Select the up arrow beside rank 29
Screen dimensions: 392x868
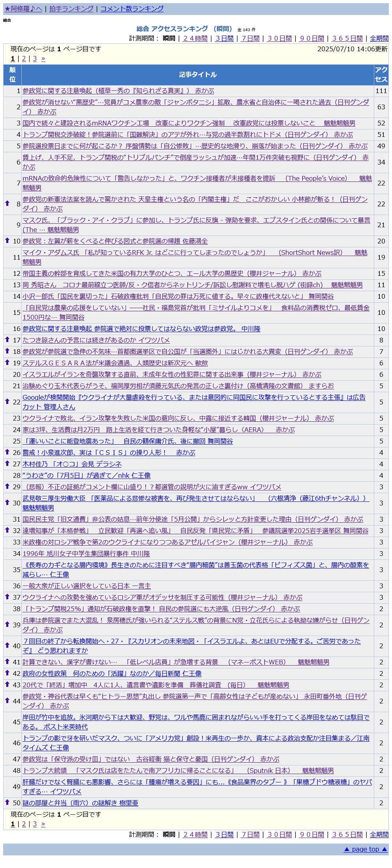coord(7,486)
